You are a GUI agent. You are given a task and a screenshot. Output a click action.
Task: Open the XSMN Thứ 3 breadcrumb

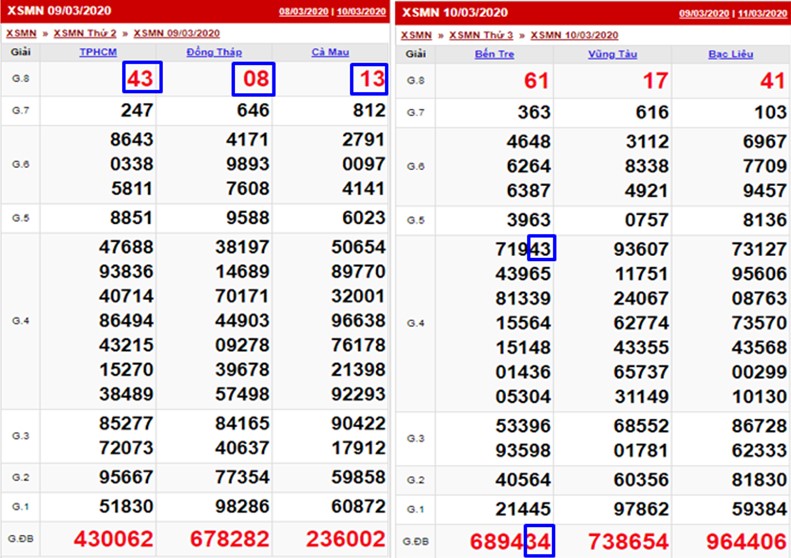[482, 34]
